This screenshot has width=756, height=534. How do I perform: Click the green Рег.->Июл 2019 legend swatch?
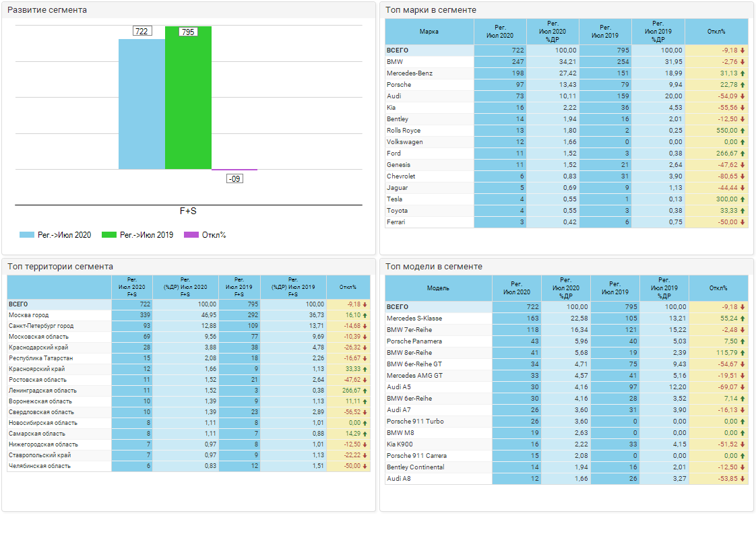point(109,235)
